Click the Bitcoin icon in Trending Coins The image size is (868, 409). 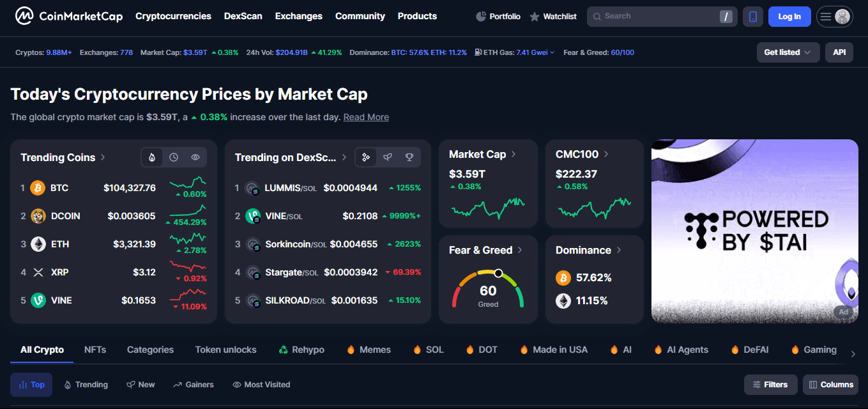(38, 188)
